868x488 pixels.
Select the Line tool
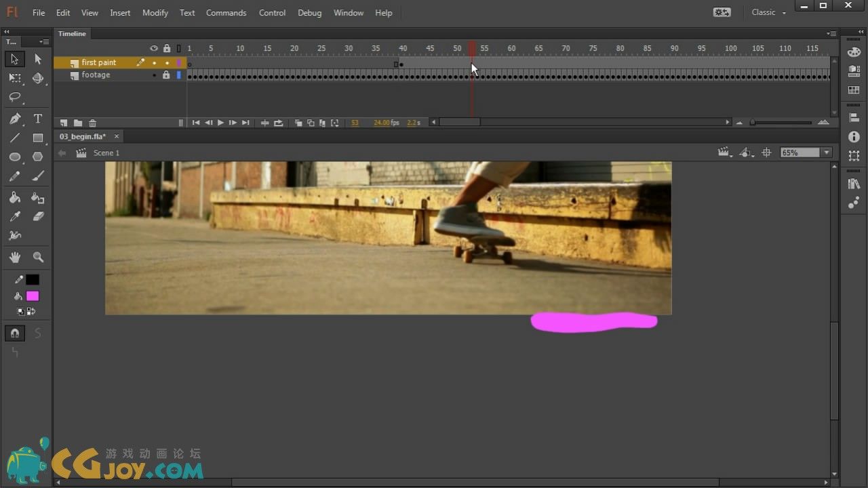[x=14, y=138]
